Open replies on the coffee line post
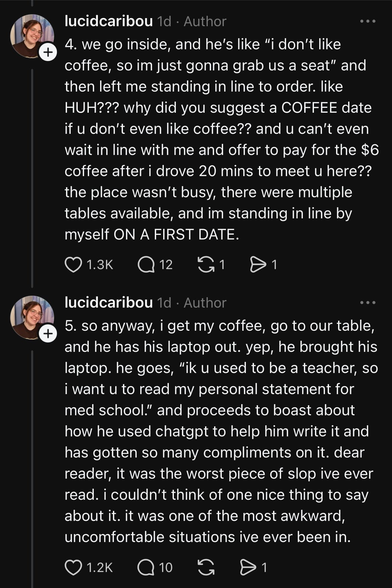Viewport: 392px width, 588px height. (x=146, y=265)
